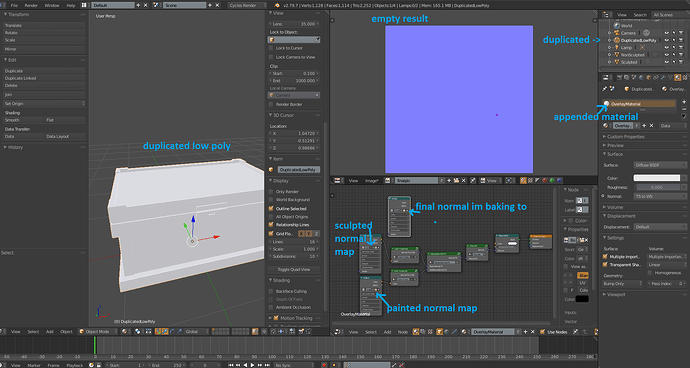The height and width of the screenshot is (368, 690).
Task: Click the Duplicate button
Action: click(x=44, y=71)
